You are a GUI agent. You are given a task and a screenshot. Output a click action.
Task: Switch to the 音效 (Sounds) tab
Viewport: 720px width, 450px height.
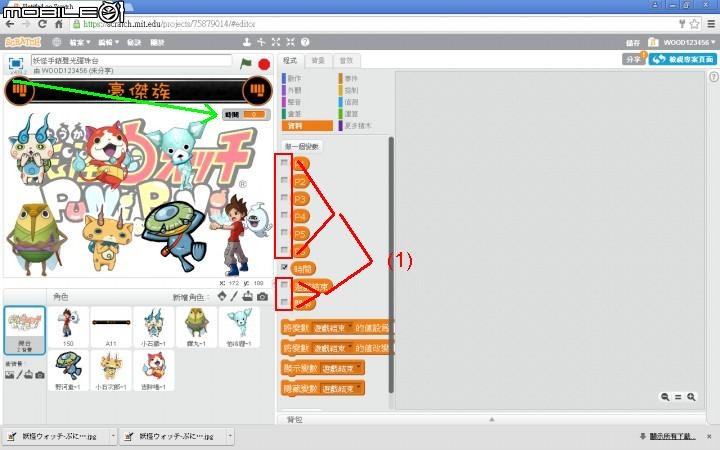[x=346, y=60]
